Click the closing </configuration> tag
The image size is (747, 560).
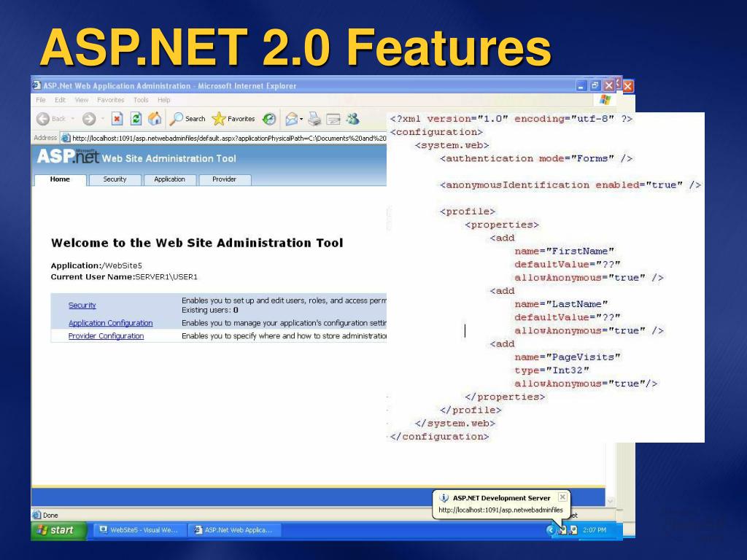[x=439, y=436]
